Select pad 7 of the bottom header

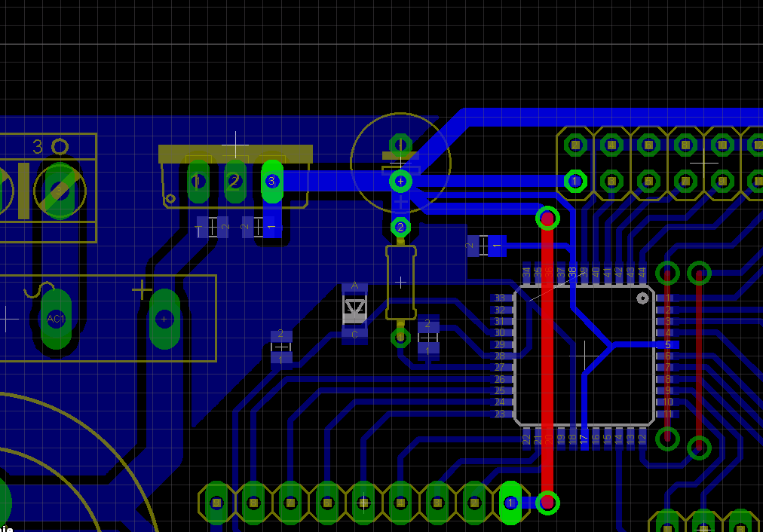pos(290,503)
